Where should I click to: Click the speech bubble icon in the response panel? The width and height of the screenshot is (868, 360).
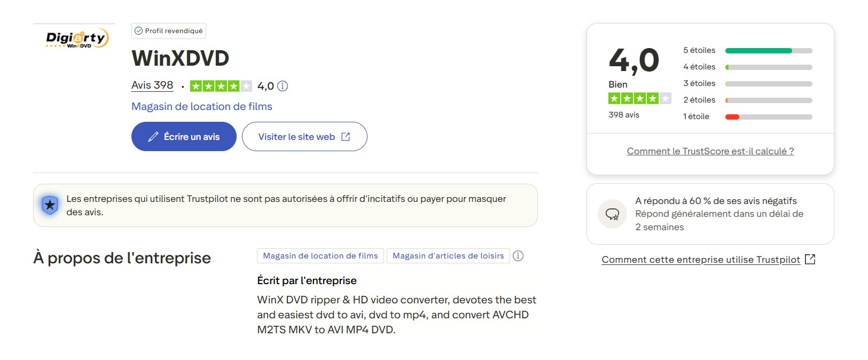tap(612, 214)
